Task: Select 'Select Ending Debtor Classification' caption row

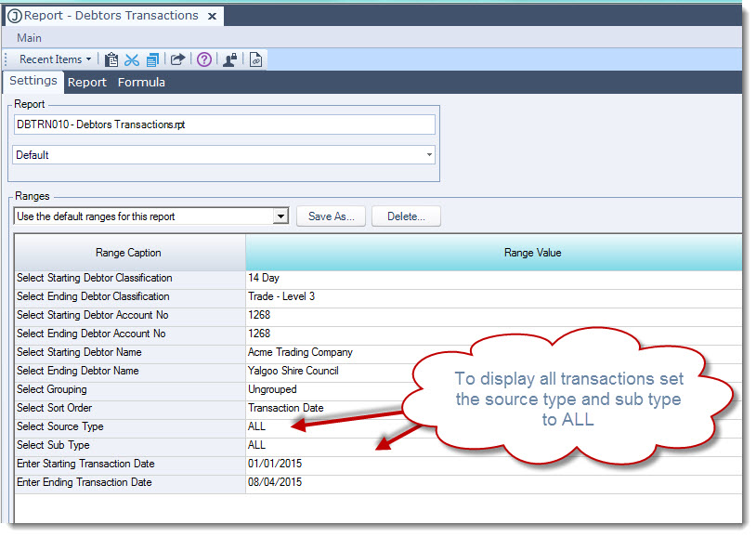Action: click(x=130, y=296)
